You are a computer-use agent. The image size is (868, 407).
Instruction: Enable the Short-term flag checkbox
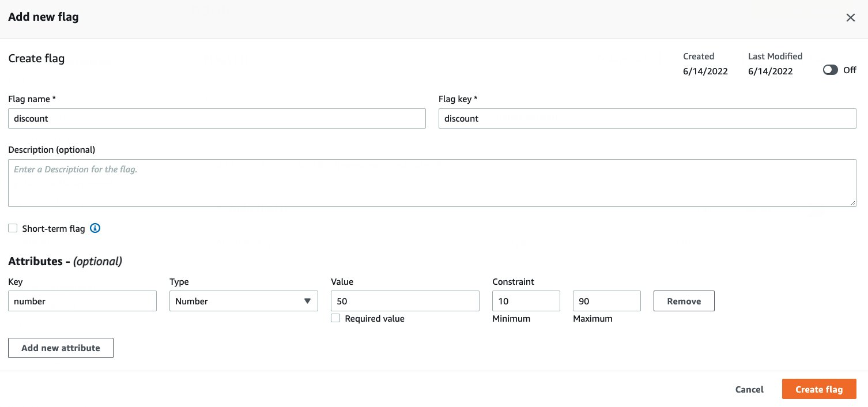13,228
